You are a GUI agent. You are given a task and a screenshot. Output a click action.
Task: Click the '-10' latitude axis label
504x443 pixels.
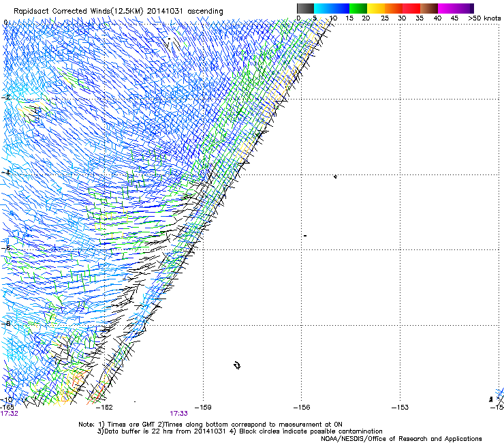click(x=5, y=400)
